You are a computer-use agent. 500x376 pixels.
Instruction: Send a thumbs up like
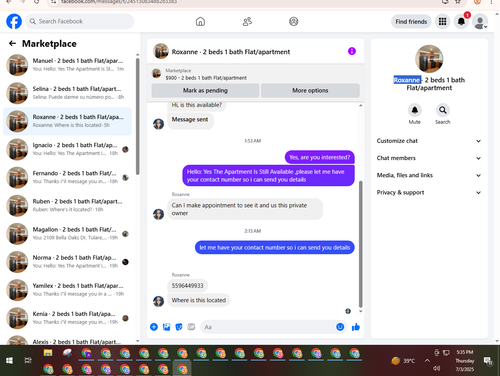356,327
